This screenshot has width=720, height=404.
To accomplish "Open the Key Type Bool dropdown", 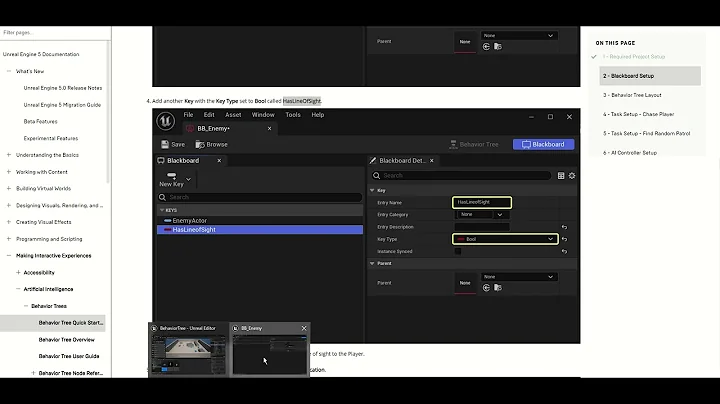I will [x=505, y=239].
